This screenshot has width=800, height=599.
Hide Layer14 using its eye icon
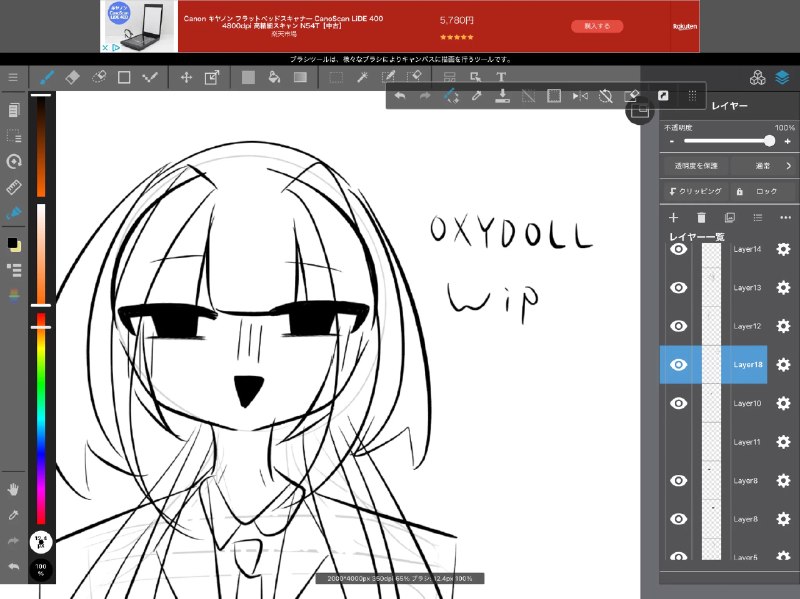(x=679, y=249)
